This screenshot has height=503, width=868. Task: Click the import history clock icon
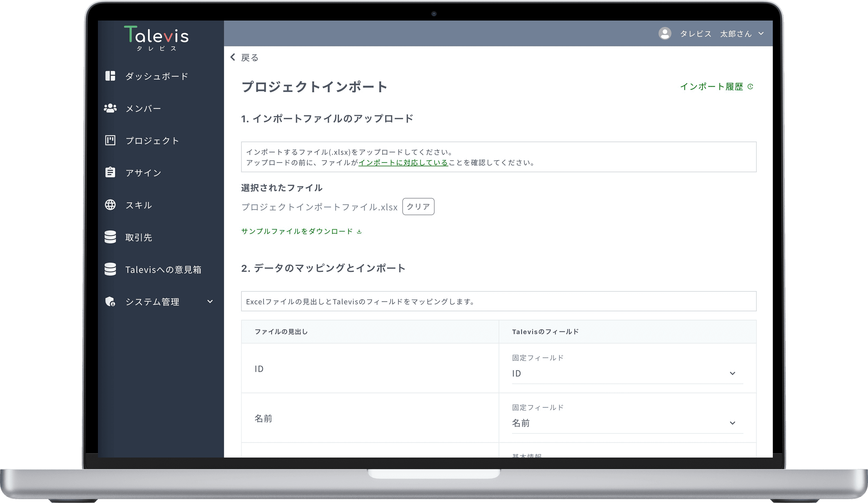pyautogui.click(x=750, y=87)
